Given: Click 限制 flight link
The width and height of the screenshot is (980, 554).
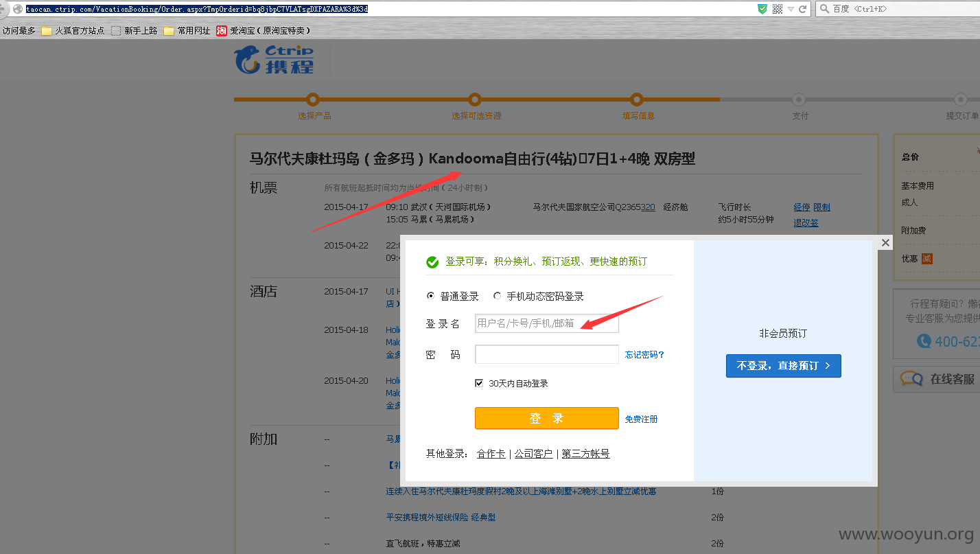Looking at the screenshot, I should pyautogui.click(x=821, y=207).
